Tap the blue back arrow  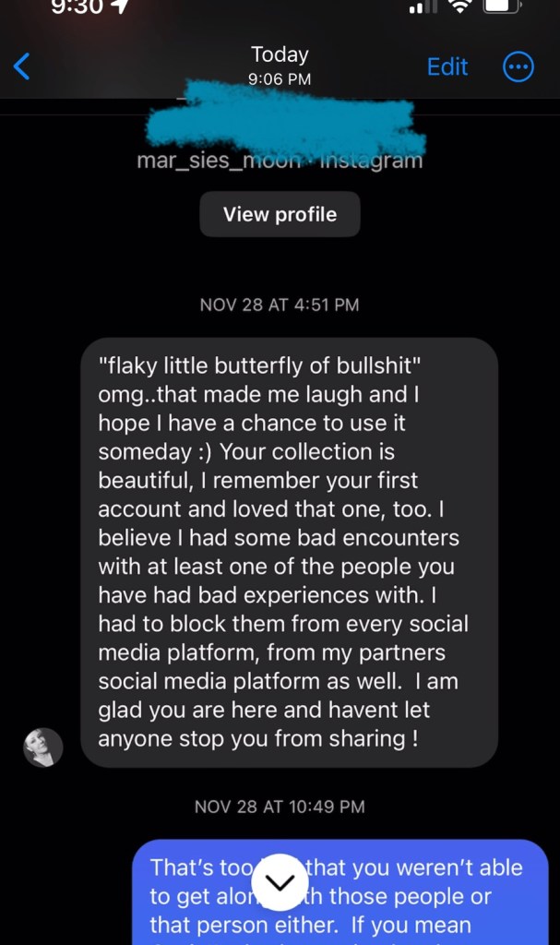[22, 66]
